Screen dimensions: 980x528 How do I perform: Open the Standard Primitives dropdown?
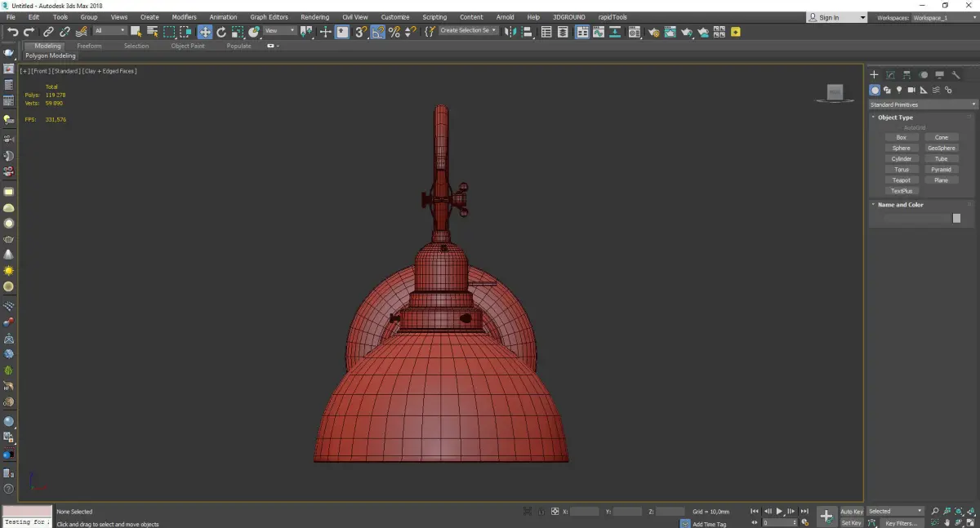[x=923, y=104]
